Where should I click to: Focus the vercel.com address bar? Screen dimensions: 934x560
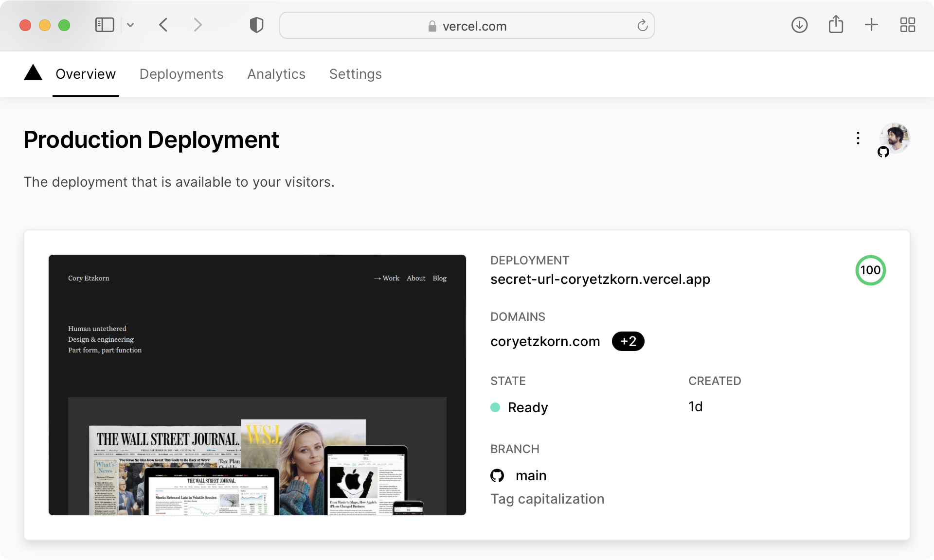pos(467,26)
